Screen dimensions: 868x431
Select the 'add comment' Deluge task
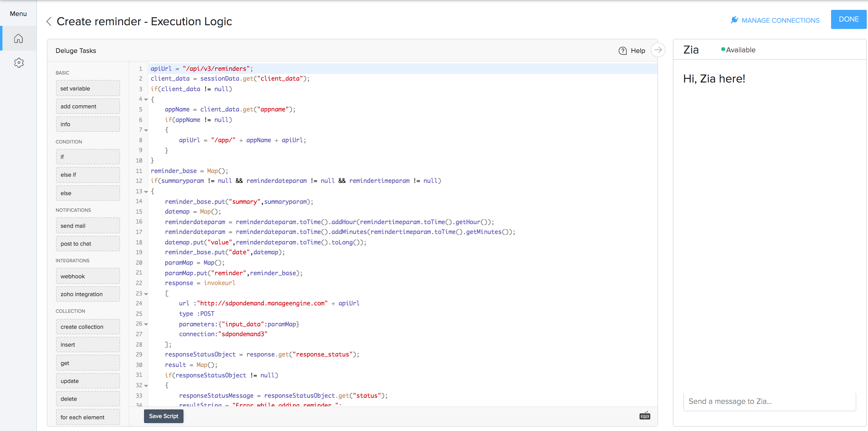click(88, 106)
